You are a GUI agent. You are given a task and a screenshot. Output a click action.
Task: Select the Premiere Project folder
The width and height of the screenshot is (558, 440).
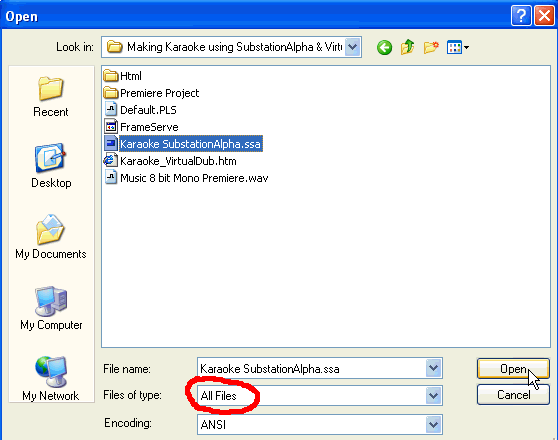[x=151, y=93]
